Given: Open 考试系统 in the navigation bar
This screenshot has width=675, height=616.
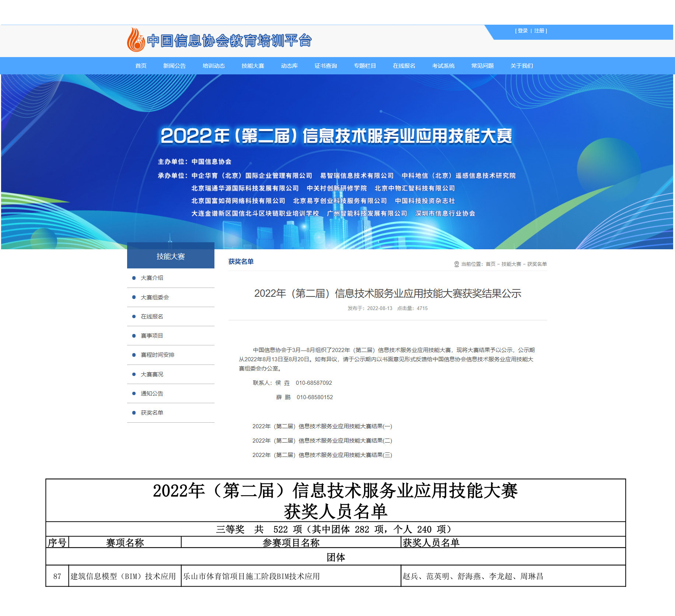Looking at the screenshot, I should (x=443, y=66).
